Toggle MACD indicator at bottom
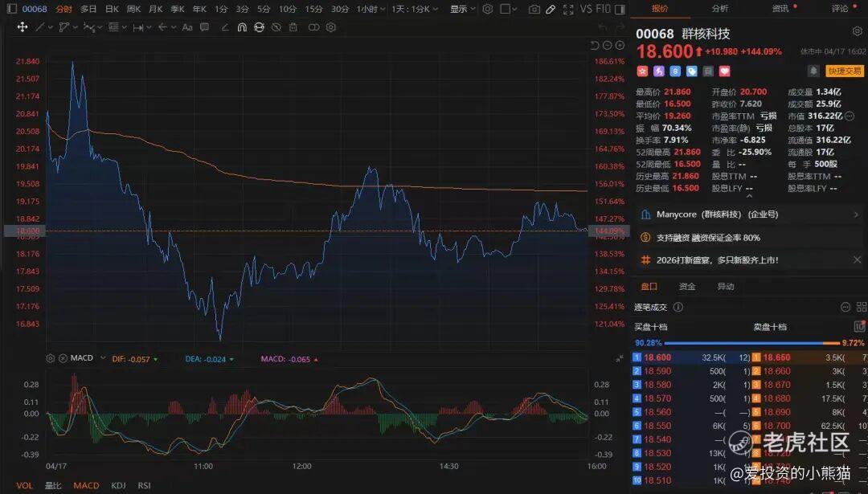 tap(86, 486)
